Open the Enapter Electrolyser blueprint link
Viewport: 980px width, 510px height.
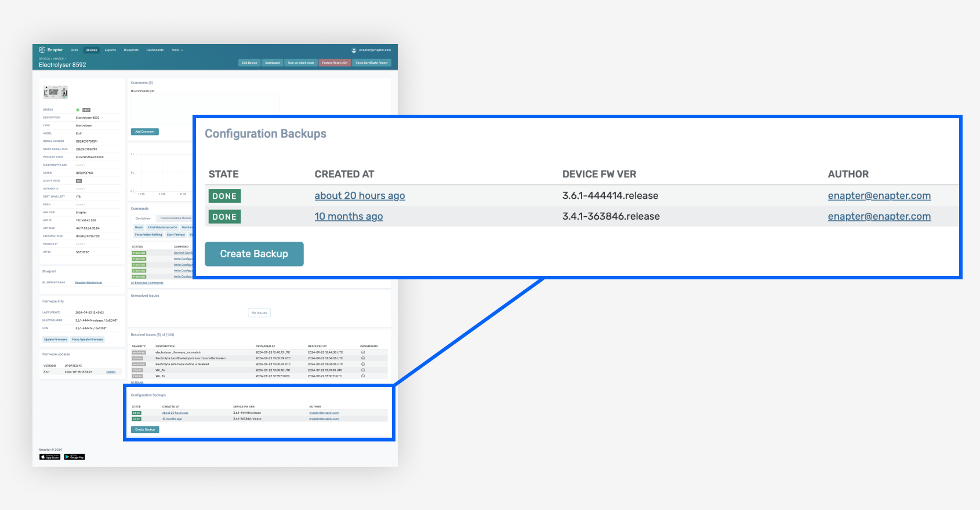coord(89,283)
